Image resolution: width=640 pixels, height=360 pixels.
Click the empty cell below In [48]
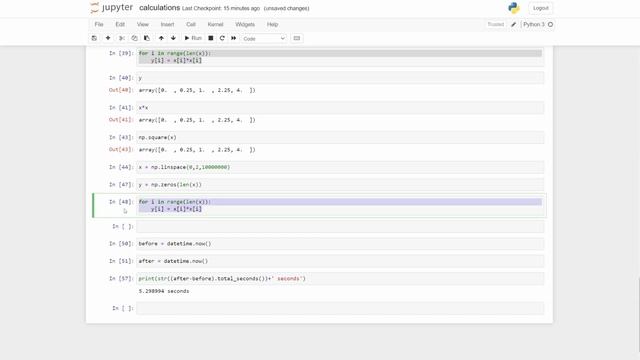(x=340, y=226)
